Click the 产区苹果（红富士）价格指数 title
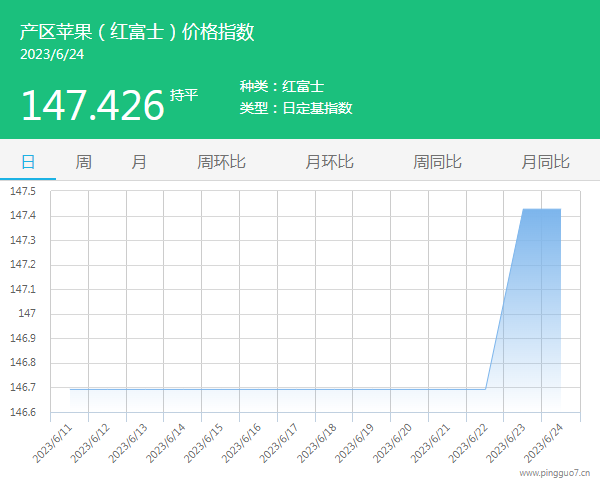The height and width of the screenshot is (485, 600). click(x=137, y=32)
